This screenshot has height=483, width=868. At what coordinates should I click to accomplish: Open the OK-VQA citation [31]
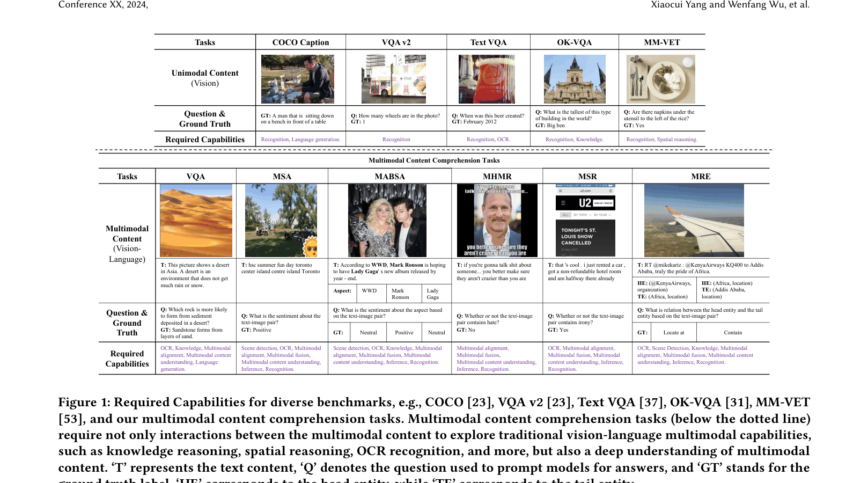[x=737, y=402]
